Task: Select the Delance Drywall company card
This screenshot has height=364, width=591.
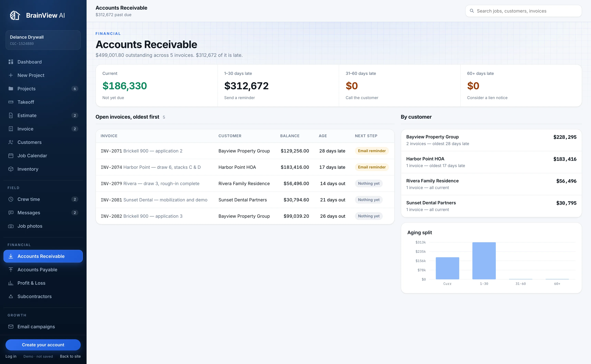Action: 43,40
